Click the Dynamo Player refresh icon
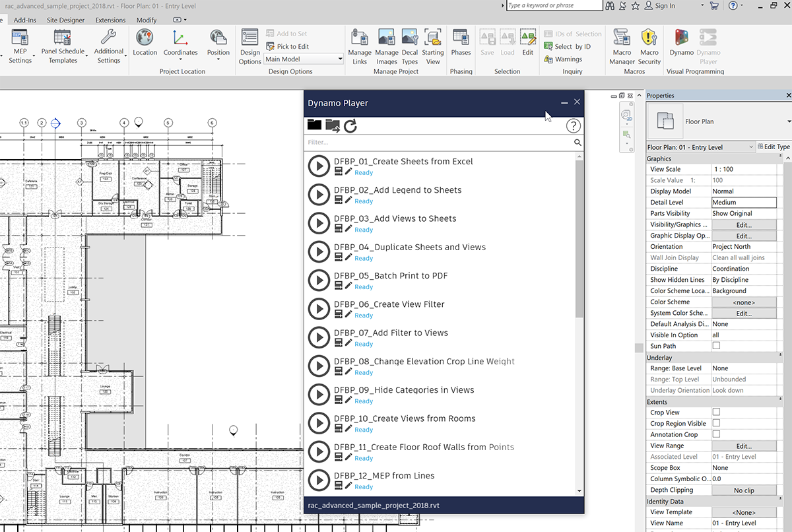This screenshot has height=532, width=792. click(x=350, y=125)
